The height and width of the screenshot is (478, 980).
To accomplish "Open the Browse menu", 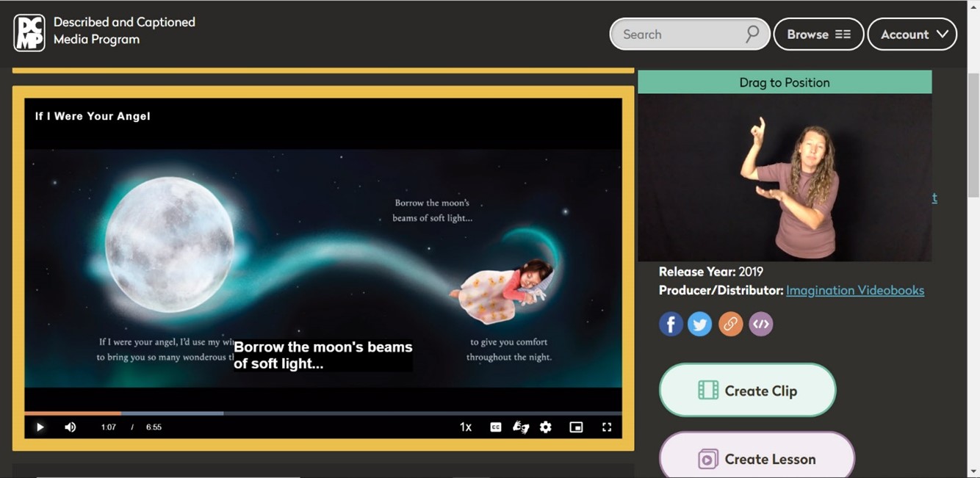I will [818, 35].
